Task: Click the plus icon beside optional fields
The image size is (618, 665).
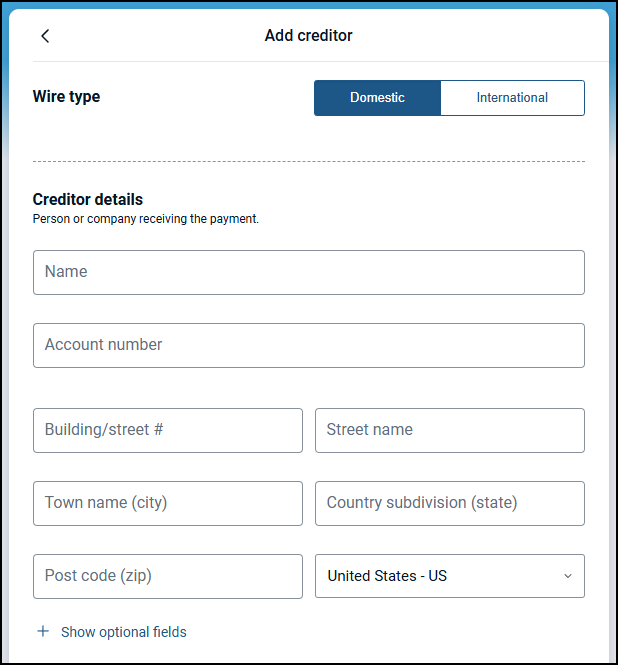Action: coord(43,632)
